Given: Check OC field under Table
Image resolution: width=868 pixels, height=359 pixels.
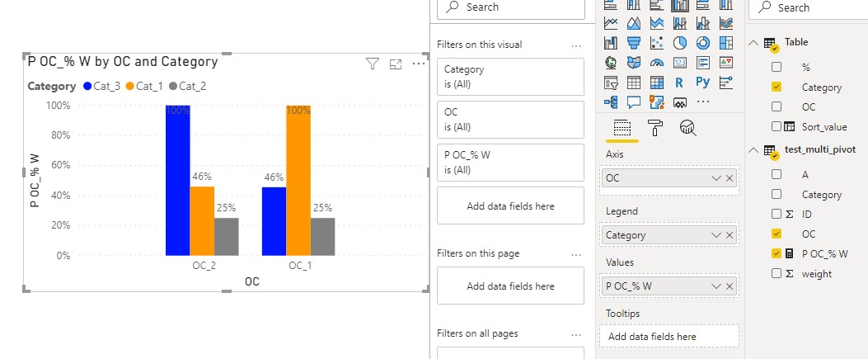Looking at the screenshot, I should 777,106.
